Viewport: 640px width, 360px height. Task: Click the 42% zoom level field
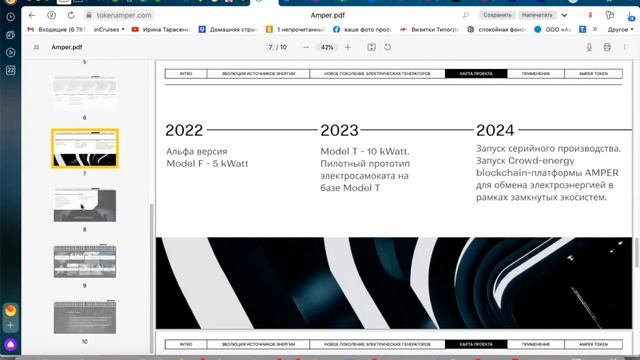[x=327, y=47]
